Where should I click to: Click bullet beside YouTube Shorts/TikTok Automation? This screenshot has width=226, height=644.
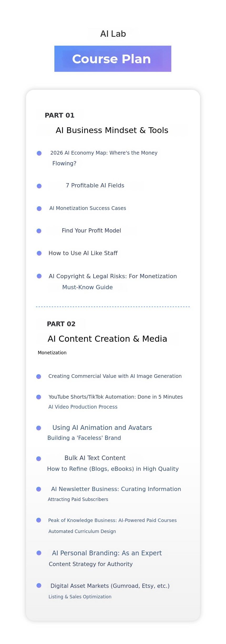point(39,397)
